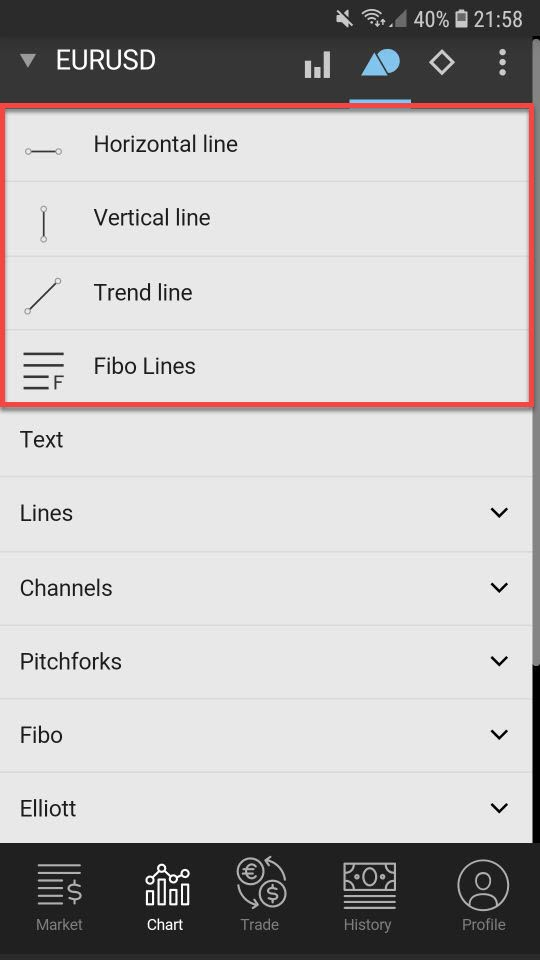Open the EURUSD symbol dropdown arrow
Image resolution: width=540 pixels, height=960 pixels.
[x=28, y=61]
